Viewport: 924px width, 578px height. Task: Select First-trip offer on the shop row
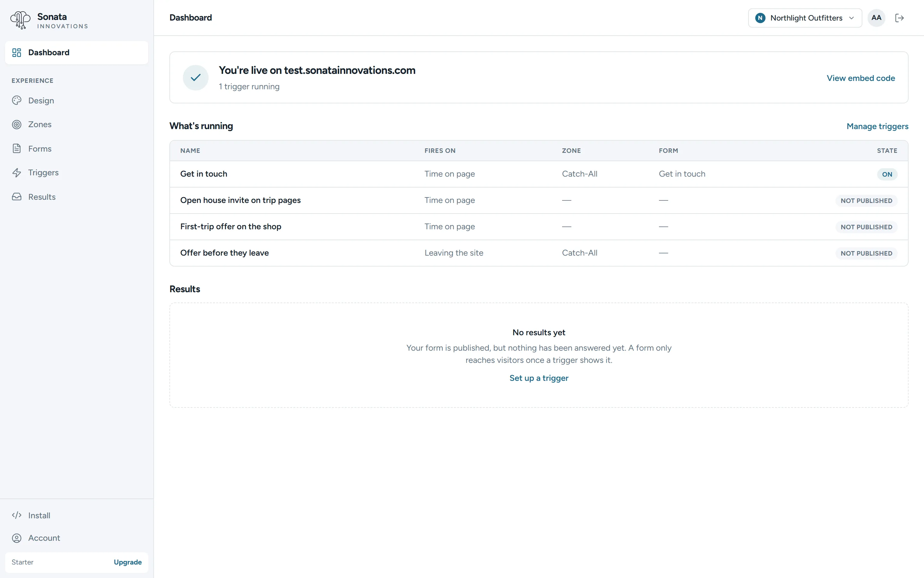tap(539, 227)
